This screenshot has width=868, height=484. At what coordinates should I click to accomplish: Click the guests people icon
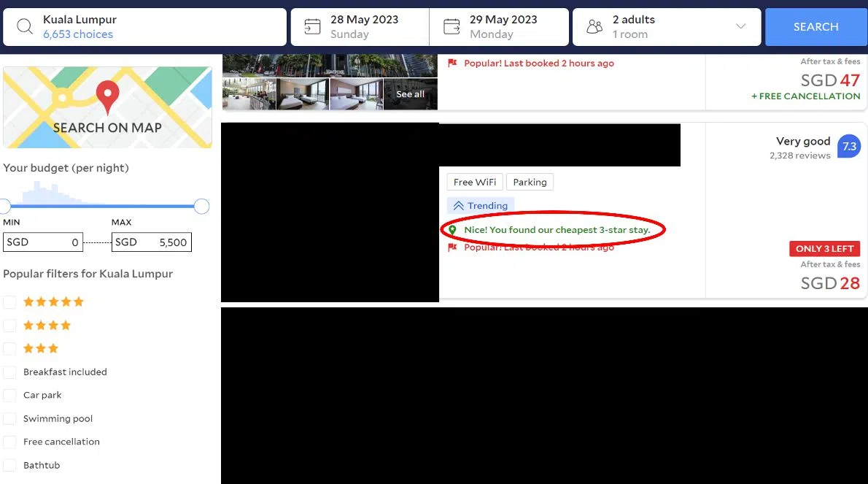coord(594,27)
